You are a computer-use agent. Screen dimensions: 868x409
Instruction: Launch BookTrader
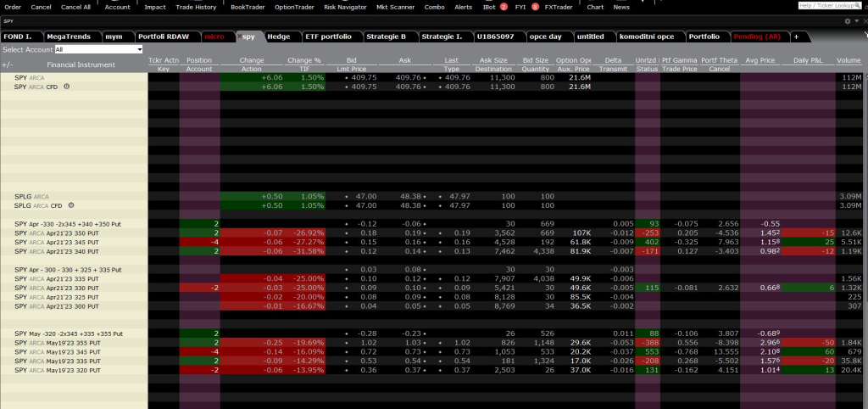pos(248,7)
